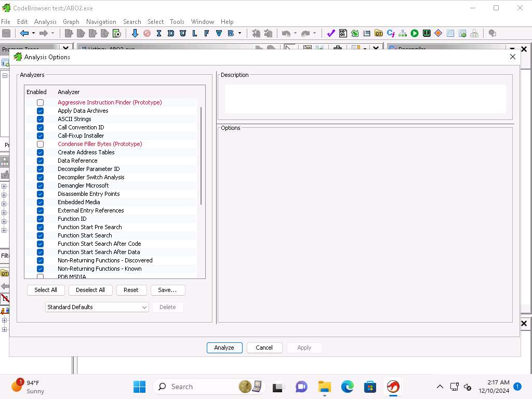Enable Aggressive Instruction Finder checkbox
Screen dimensions: 532x399
coord(40,102)
